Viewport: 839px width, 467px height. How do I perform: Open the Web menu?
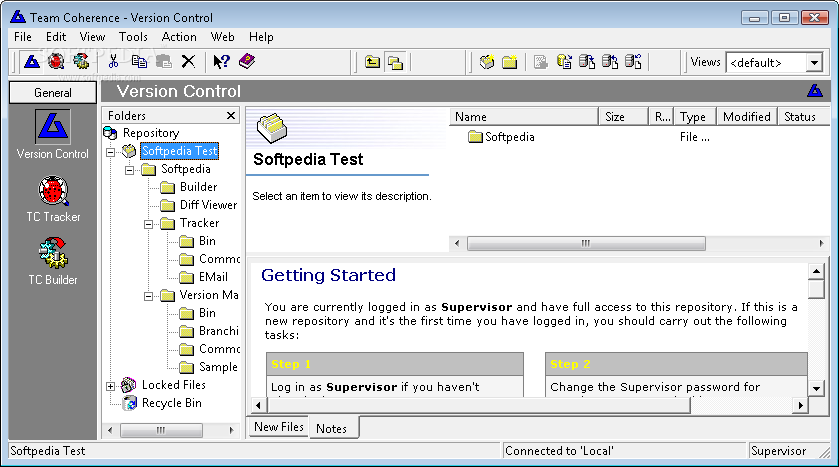(222, 37)
